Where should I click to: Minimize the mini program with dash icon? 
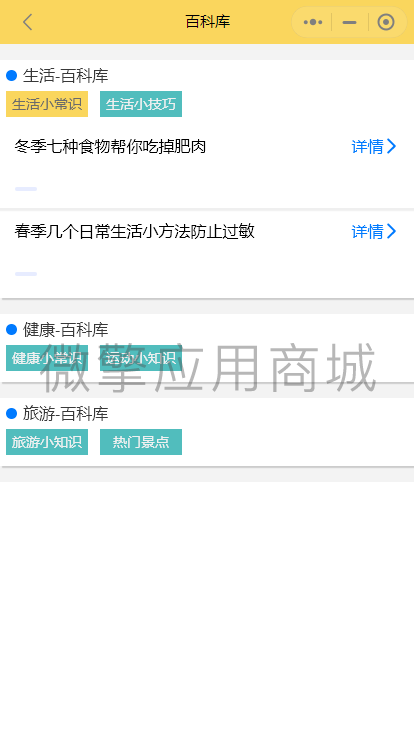click(349, 22)
